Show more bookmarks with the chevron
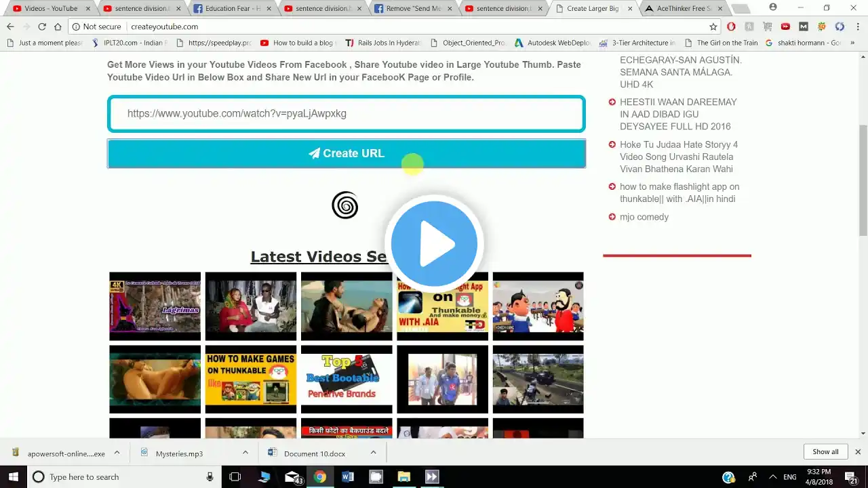This screenshot has width=868, height=488. [852, 43]
